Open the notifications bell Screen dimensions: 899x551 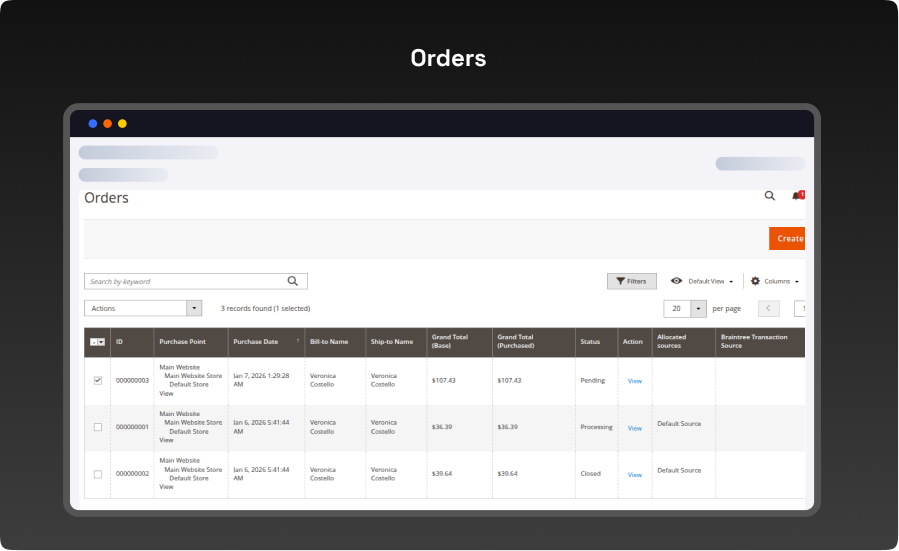pyautogui.click(x=797, y=196)
